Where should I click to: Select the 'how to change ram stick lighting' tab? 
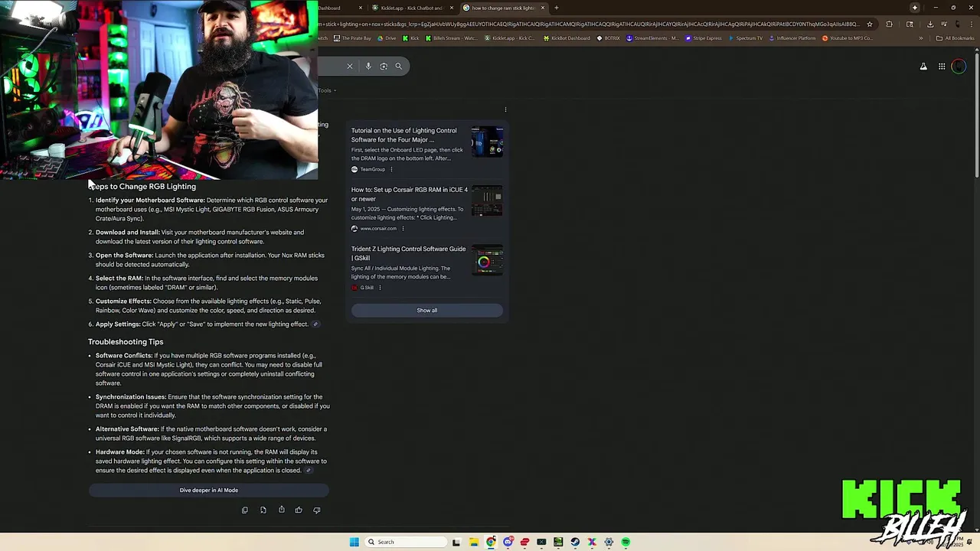[x=502, y=8]
